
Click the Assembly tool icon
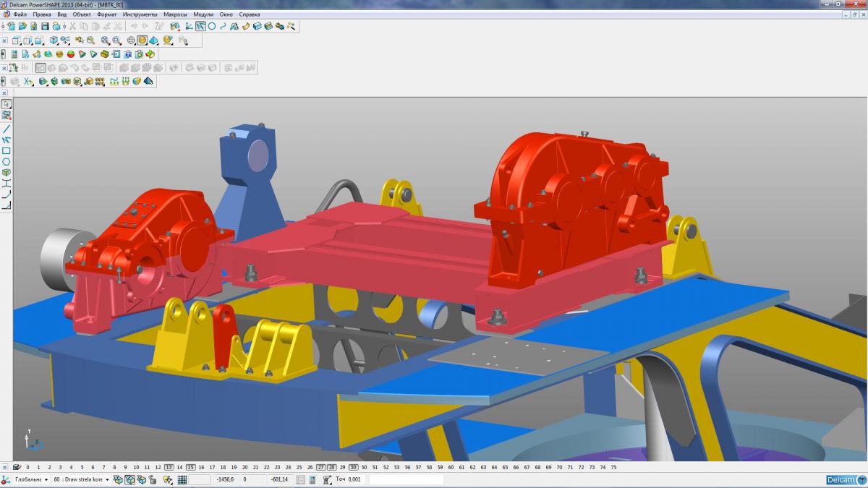[280, 25]
